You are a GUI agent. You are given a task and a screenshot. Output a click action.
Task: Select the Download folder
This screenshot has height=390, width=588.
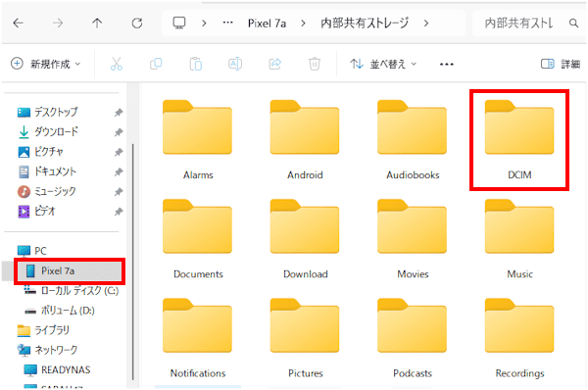coord(305,240)
